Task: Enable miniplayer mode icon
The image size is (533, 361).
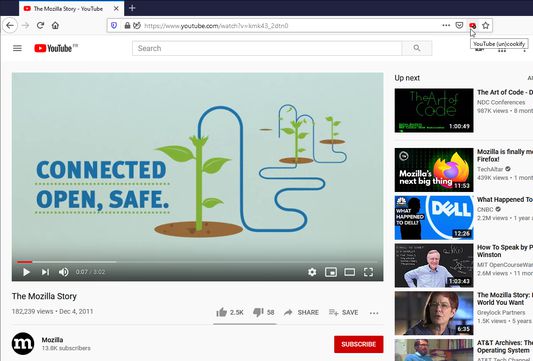Action: pyautogui.click(x=331, y=272)
